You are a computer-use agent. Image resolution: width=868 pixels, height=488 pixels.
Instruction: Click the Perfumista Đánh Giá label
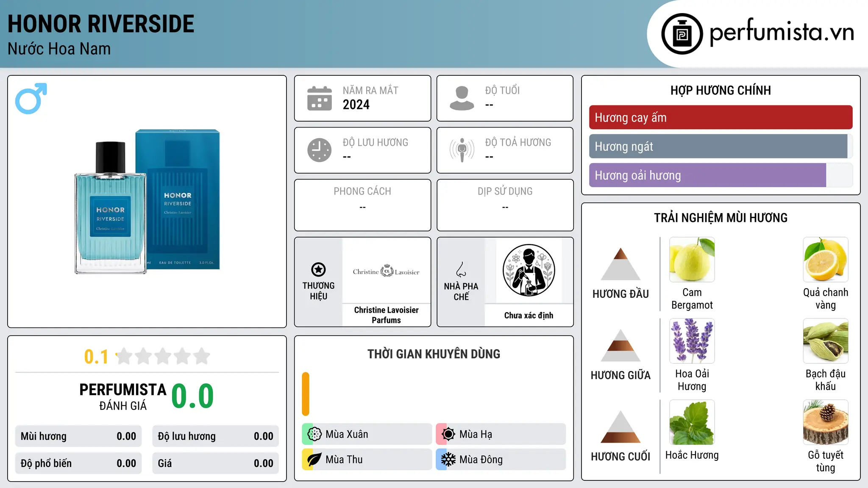tap(123, 396)
